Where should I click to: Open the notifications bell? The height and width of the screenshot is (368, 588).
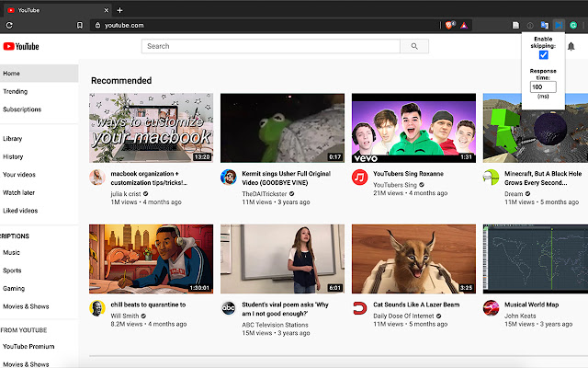point(571,46)
